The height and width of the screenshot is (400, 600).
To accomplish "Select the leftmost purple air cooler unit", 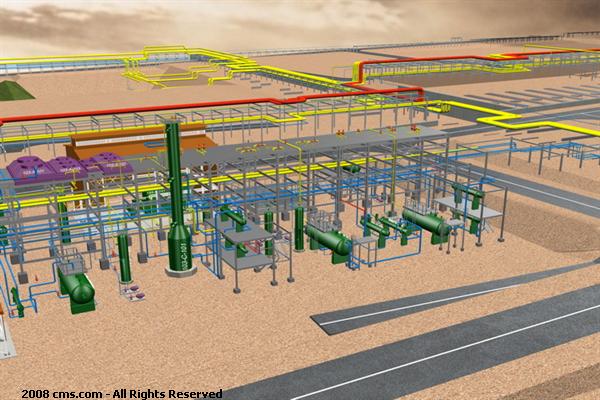I will (30, 168).
